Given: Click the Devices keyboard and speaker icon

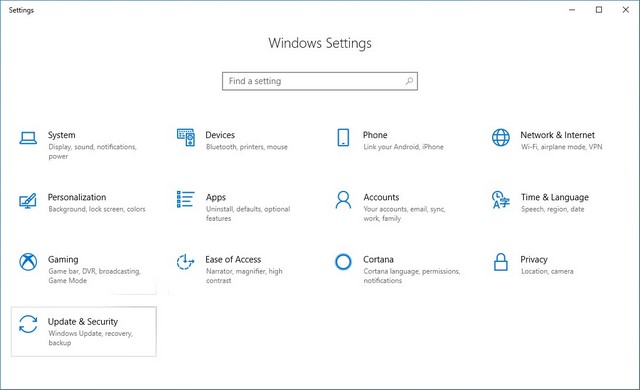Looking at the screenshot, I should [186, 137].
